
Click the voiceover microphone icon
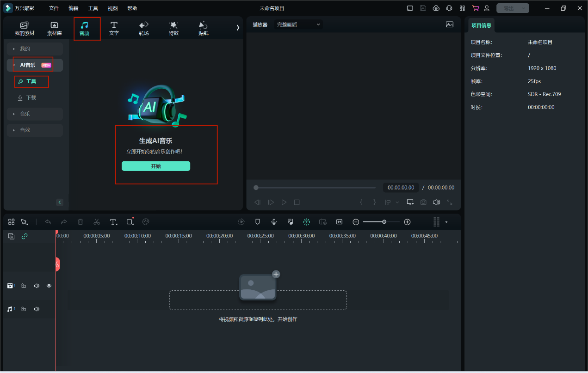tap(274, 222)
